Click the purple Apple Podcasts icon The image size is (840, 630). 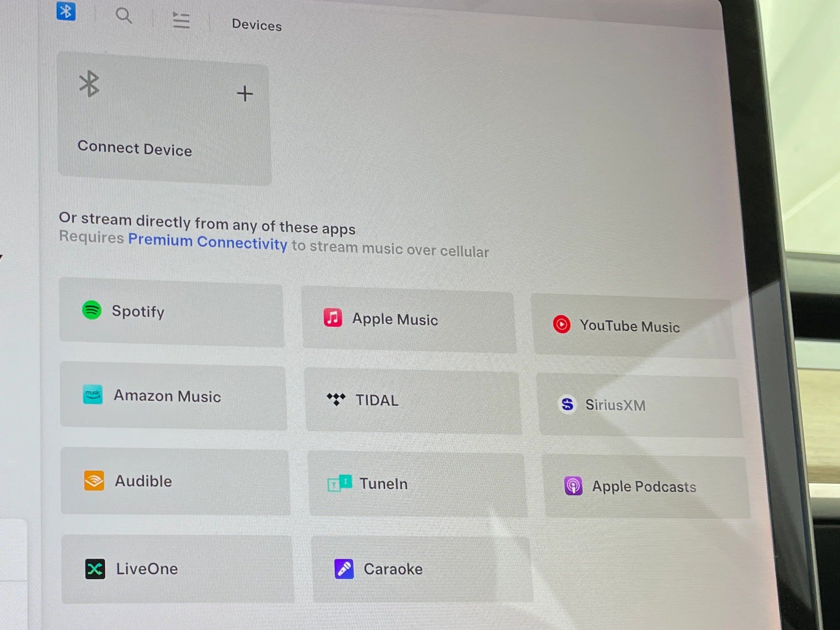(x=573, y=486)
